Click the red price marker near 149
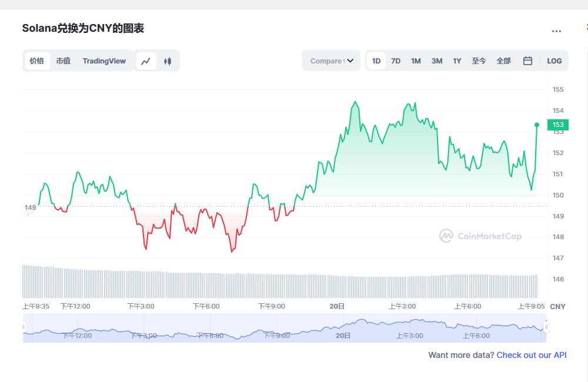The height and width of the screenshot is (382, 588). [29, 207]
